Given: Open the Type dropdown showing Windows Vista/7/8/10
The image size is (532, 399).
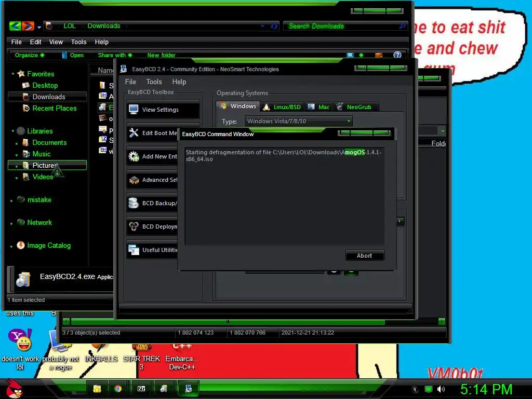Looking at the screenshot, I should tap(299, 121).
